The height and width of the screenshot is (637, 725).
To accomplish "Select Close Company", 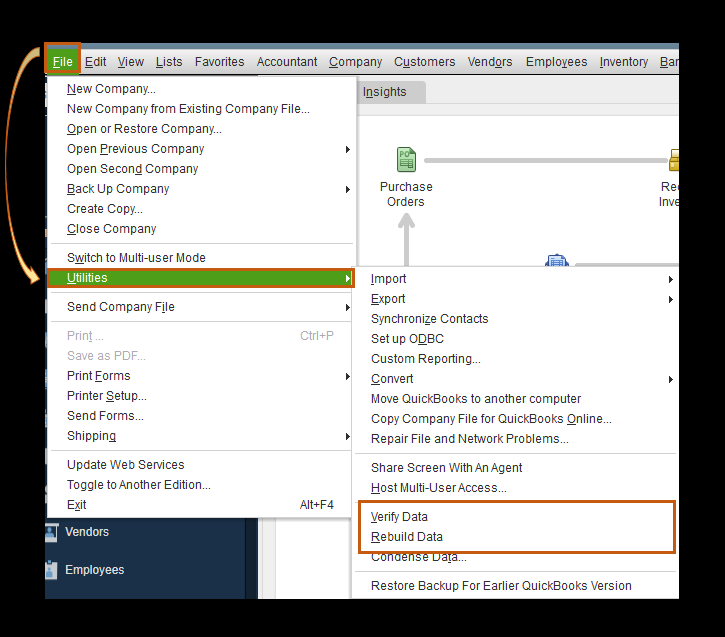I will [x=201, y=229].
